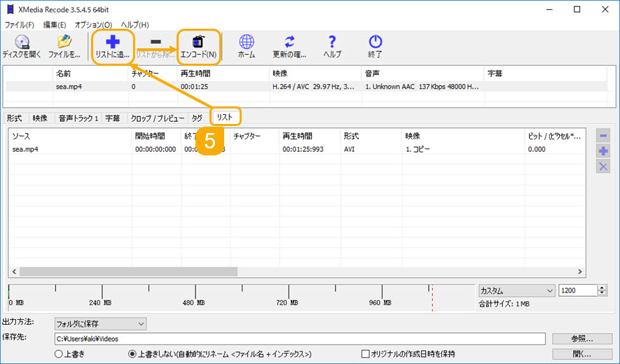Image resolution: width=620 pixels, height=364 pixels.
Task: Open the ファイル(F) menu
Action: pos(20,24)
